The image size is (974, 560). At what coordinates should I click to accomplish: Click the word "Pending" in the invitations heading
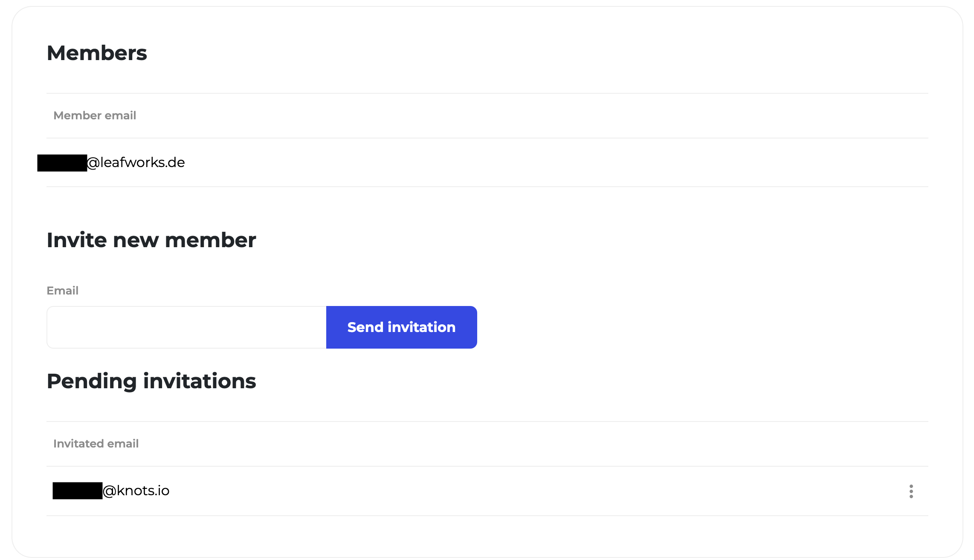tap(92, 381)
